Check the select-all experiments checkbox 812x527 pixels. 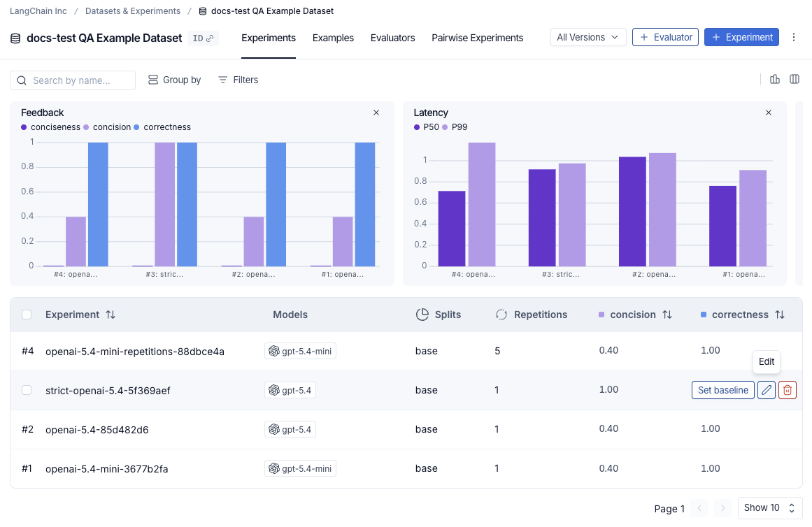27,315
